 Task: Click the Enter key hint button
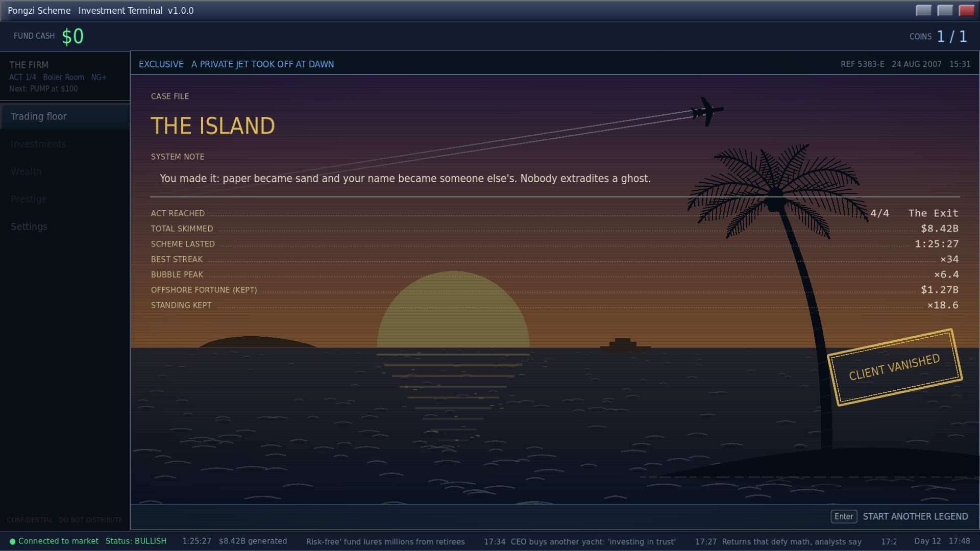844,516
